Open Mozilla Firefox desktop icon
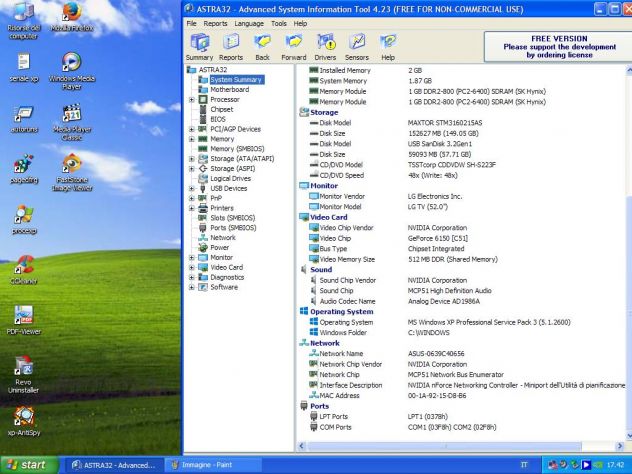 click(x=72, y=18)
